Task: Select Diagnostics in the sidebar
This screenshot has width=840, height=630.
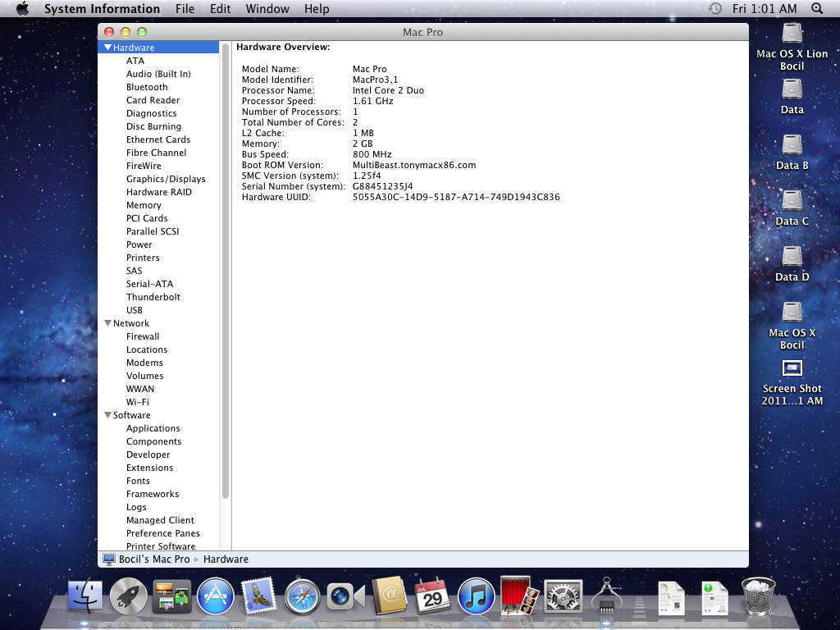Action: coord(151,113)
